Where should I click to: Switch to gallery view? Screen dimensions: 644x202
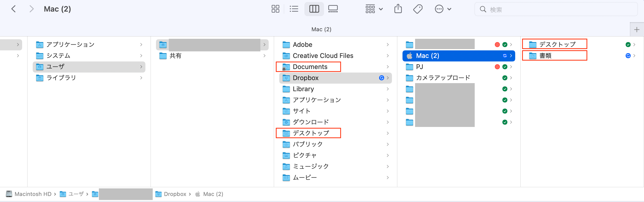[x=333, y=9]
